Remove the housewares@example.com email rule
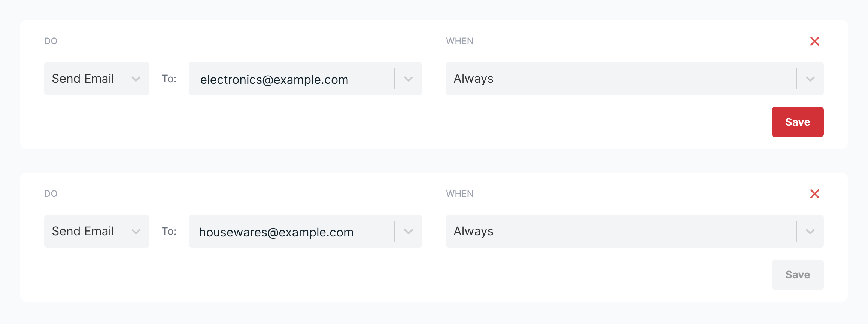The width and height of the screenshot is (868, 324). click(x=814, y=194)
